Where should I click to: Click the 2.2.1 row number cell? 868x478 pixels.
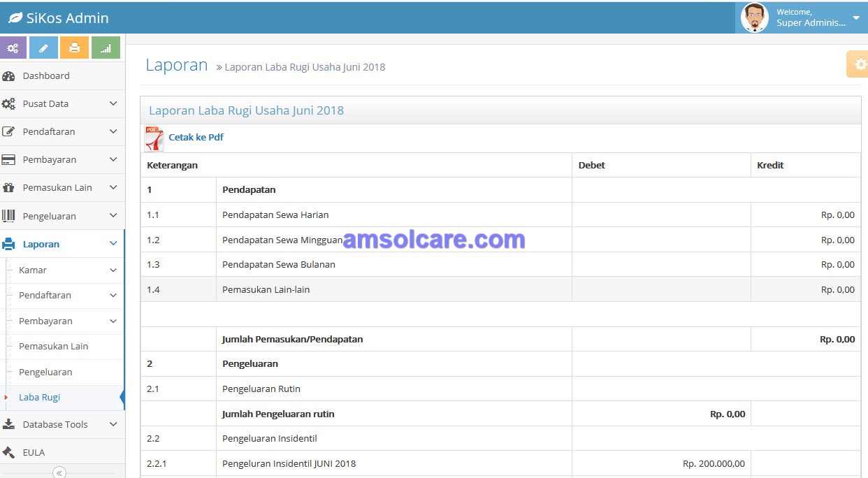178,464
